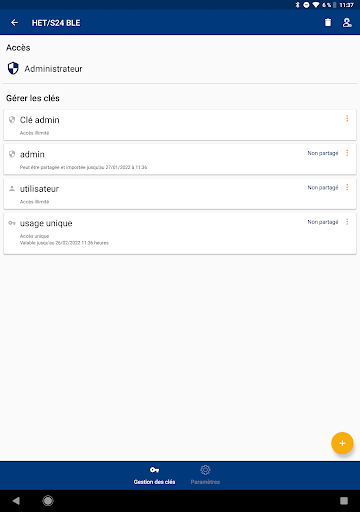
Task: Tap Android home navigation button
Action: point(48,500)
